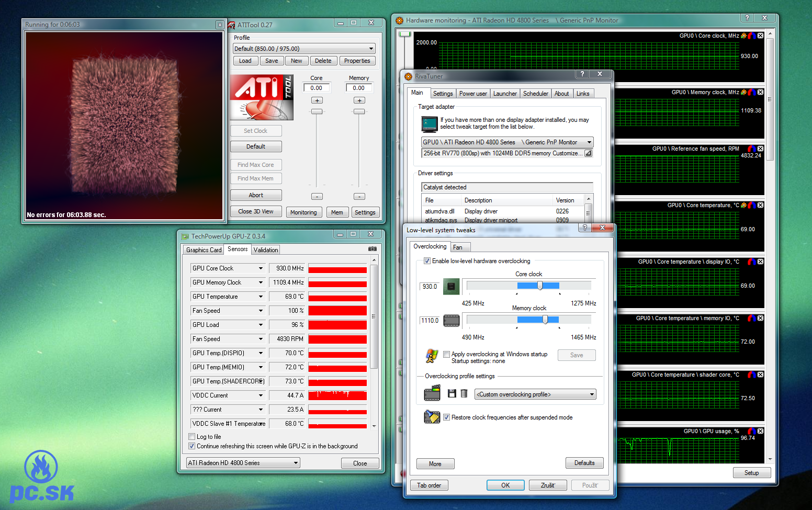Click the Customize expand icon beside RV770 description
Screen dimensions: 812x510
588,153
